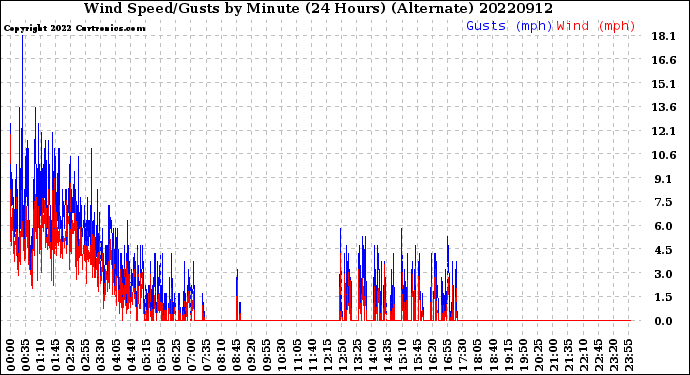Click the copyright 2022 notice text

click(74, 28)
